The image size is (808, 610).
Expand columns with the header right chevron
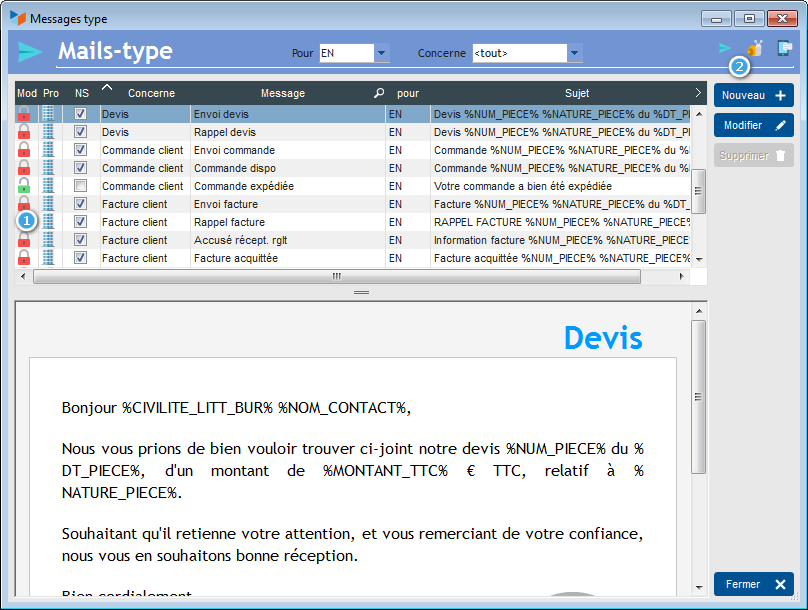click(698, 93)
